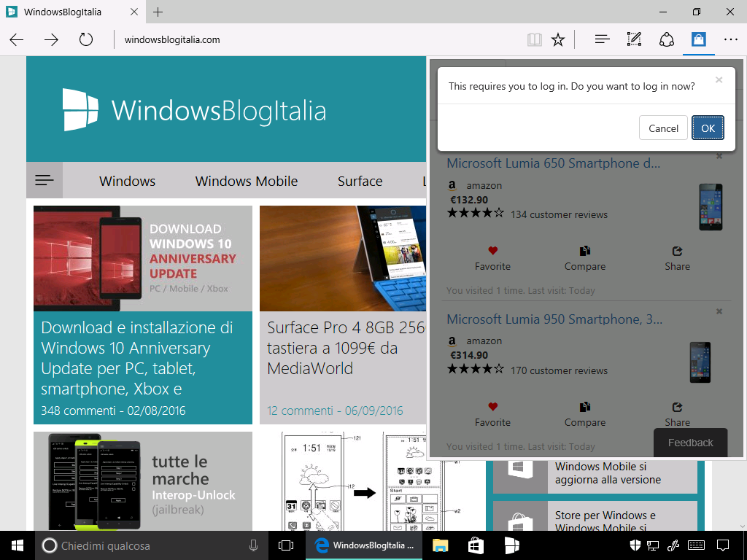Click the Cortana search box

point(152,545)
